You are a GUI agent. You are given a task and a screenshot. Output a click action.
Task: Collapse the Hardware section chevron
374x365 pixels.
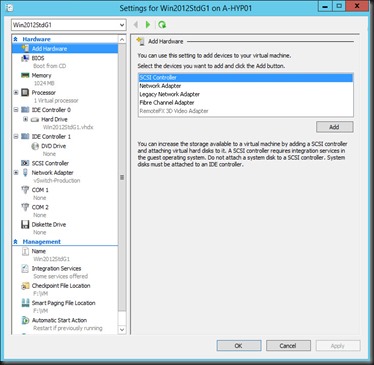pos(15,39)
